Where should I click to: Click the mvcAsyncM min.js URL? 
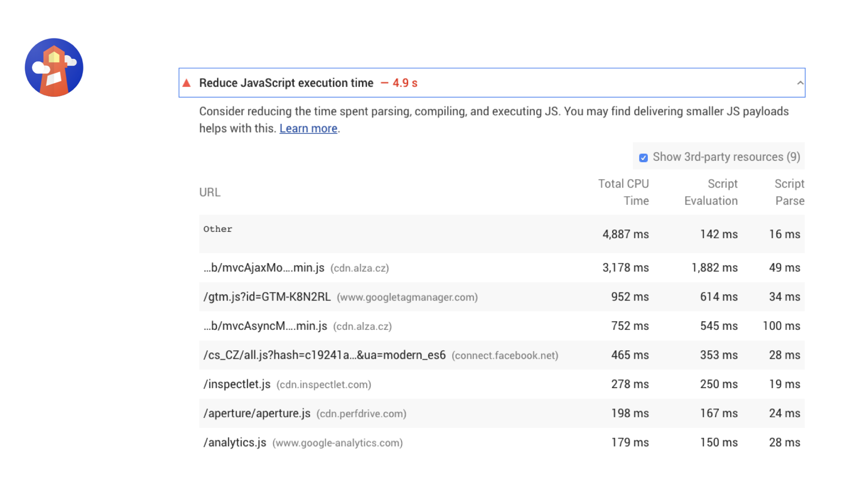tap(265, 326)
